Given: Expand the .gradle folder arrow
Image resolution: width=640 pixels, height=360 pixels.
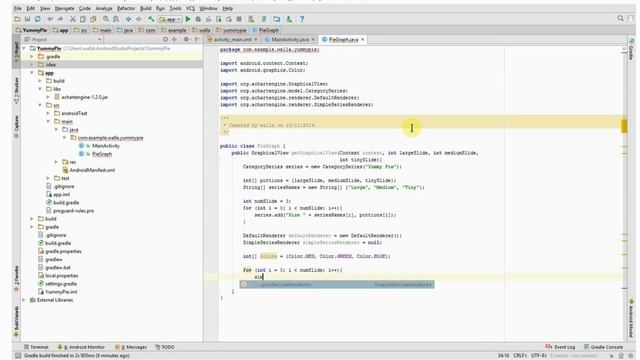Looking at the screenshot, I should pyautogui.click(x=32, y=56).
